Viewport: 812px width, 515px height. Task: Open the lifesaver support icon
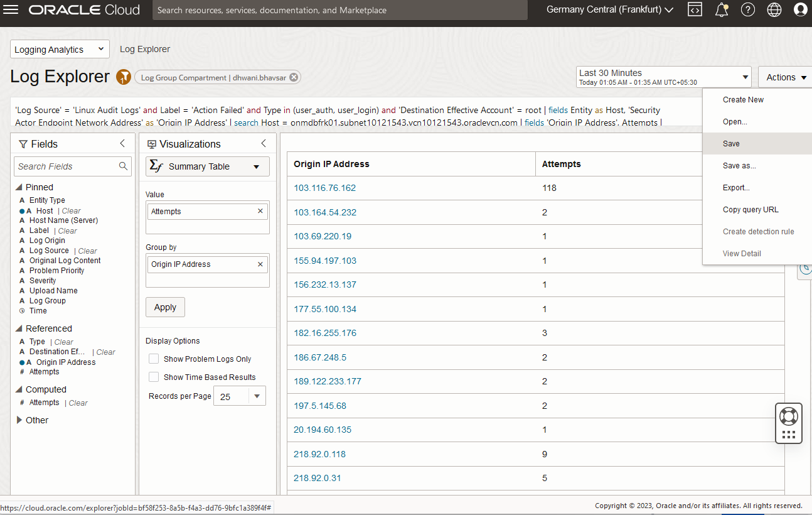coord(789,416)
